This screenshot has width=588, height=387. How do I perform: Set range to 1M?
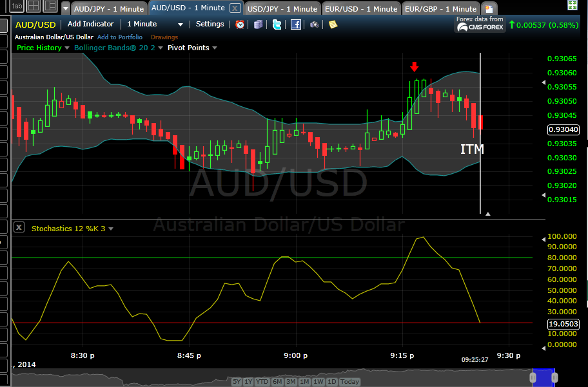(x=304, y=381)
